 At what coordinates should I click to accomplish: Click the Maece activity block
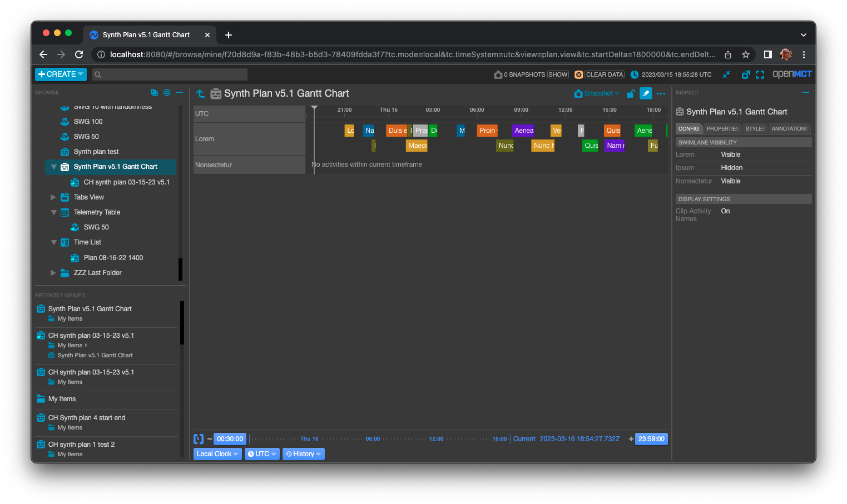pyautogui.click(x=417, y=146)
